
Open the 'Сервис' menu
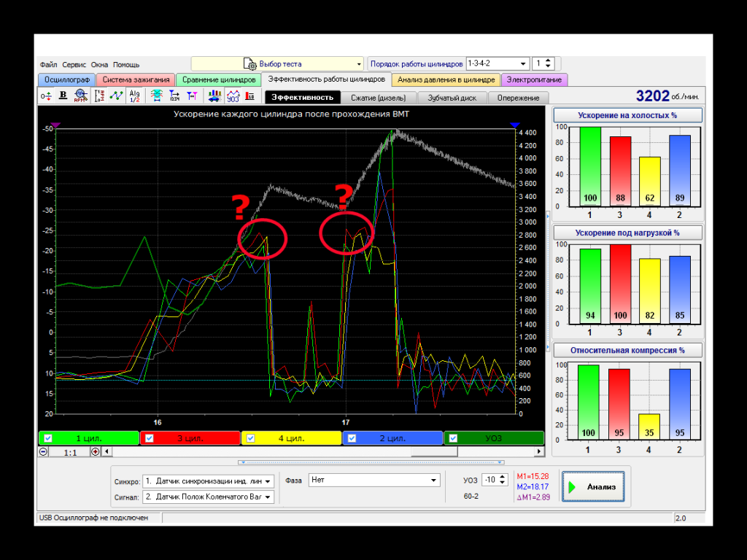74,64
